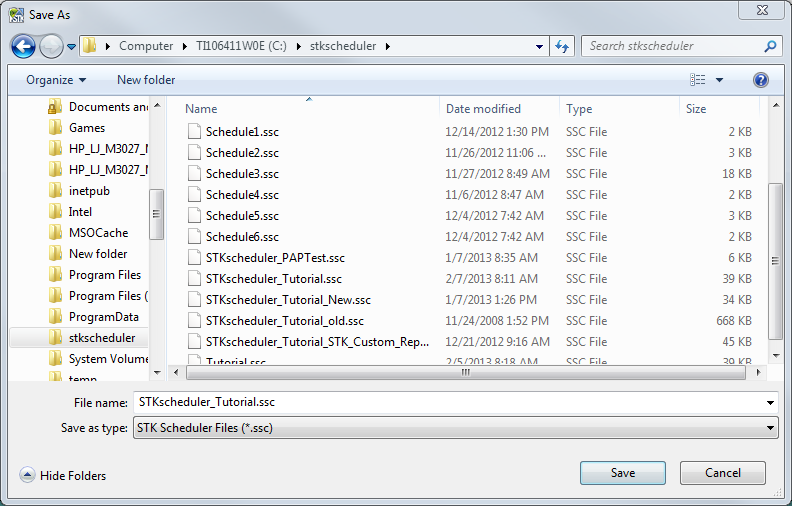Viewport: 792px width, 506px height.
Task: Click the Refresh button beside address bar
Action: (x=562, y=46)
